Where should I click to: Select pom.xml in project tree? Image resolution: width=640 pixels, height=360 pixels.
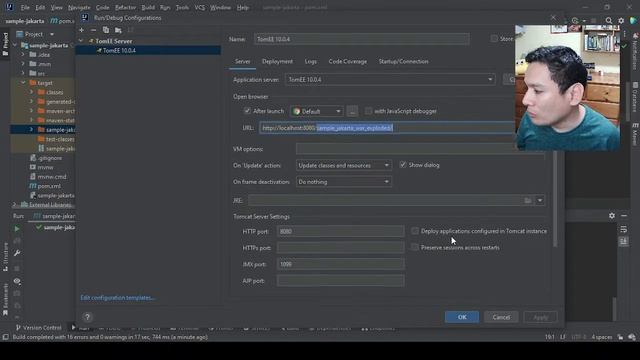[49, 186]
